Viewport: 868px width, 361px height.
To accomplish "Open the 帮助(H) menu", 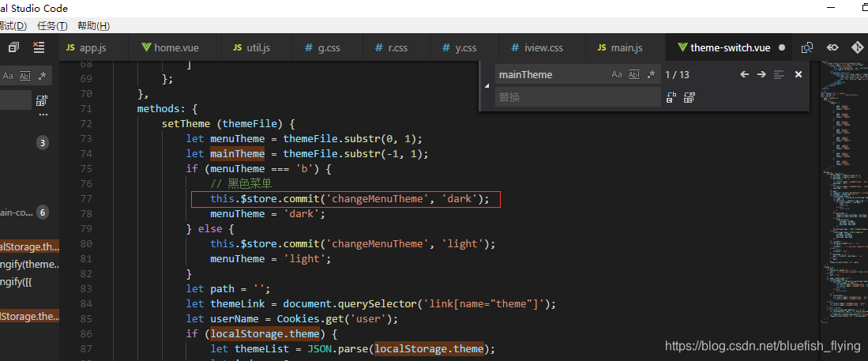I will (93, 26).
